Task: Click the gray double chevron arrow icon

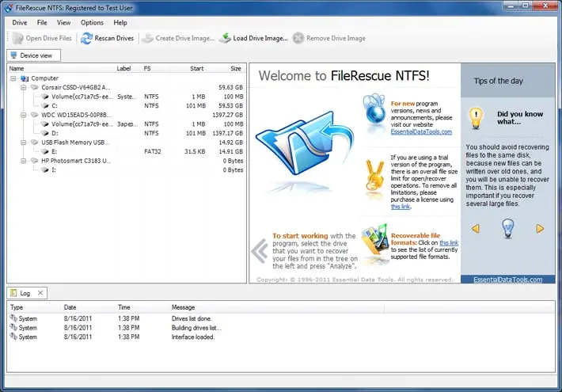Action: click(x=260, y=251)
